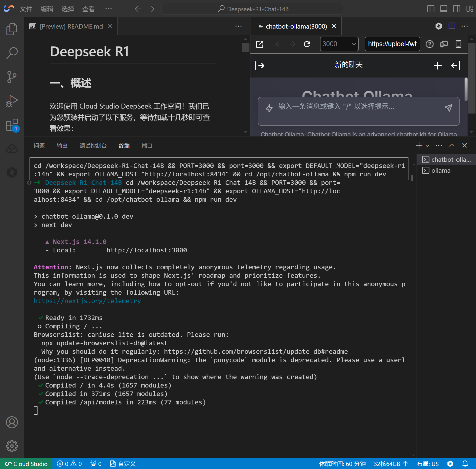
Task: Select the ollama terminal instance
Action: pos(446,171)
